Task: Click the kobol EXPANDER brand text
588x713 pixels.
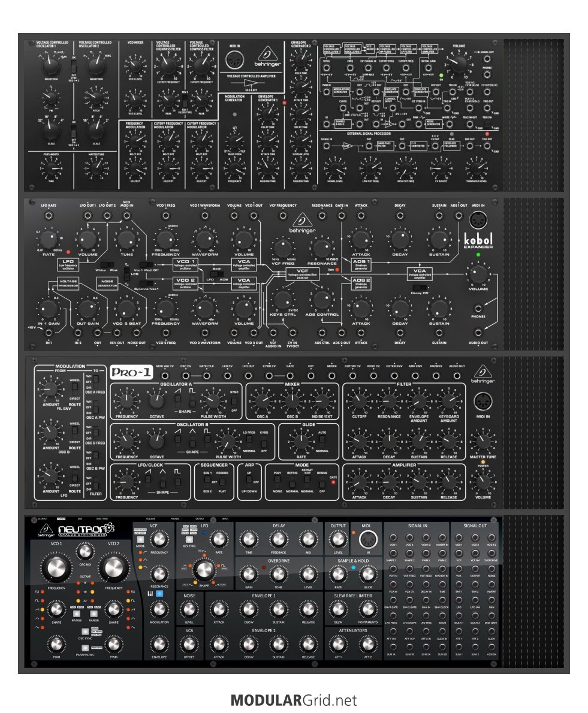Action: point(478,240)
